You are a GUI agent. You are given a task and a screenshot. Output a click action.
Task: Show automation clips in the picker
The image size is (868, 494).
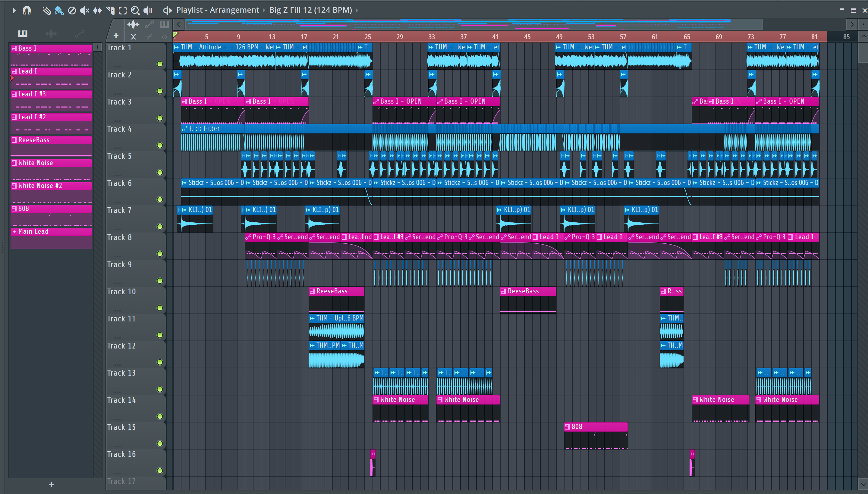[80, 33]
